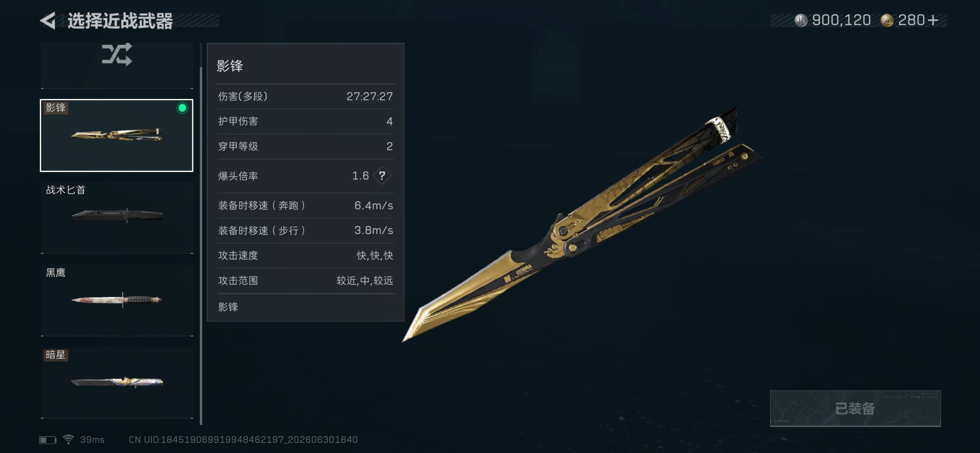Click the 选择近战武器 page title
Image resolution: width=980 pixels, height=453 pixels.
click(x=120, y=21)
